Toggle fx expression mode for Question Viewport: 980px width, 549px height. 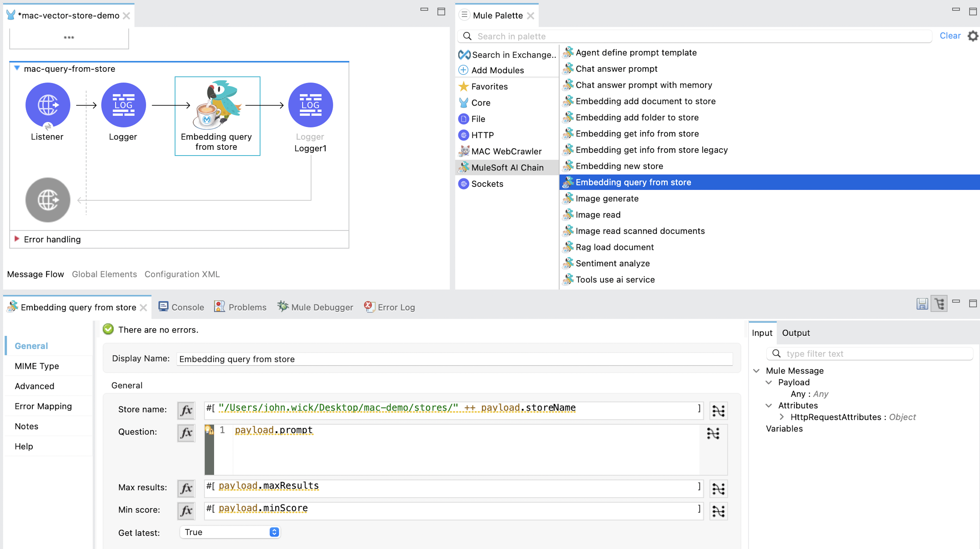(x=186, y=433)
